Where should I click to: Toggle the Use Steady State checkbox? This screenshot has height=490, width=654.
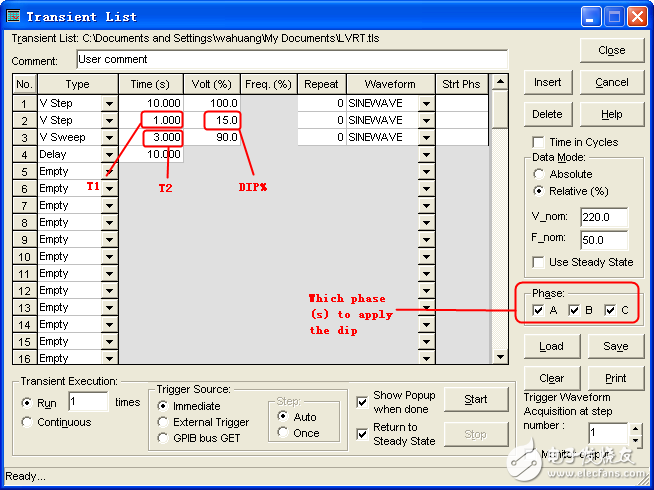tap(538, 262)
